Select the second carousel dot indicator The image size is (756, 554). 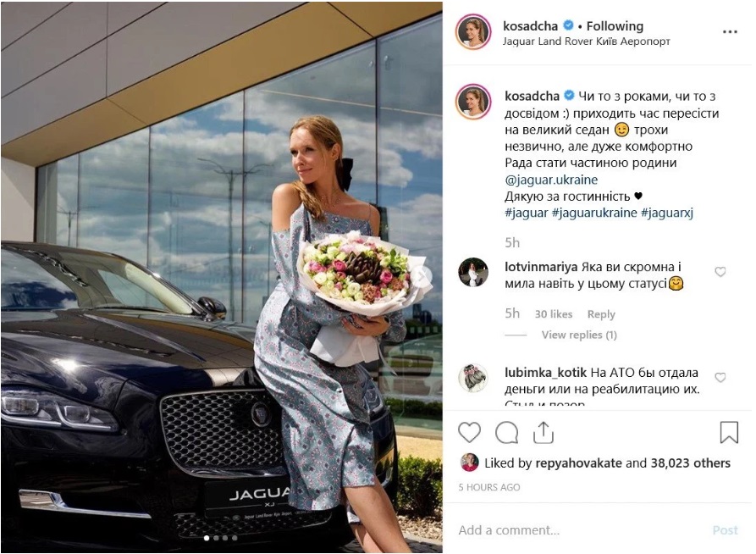tap(216, 538)
